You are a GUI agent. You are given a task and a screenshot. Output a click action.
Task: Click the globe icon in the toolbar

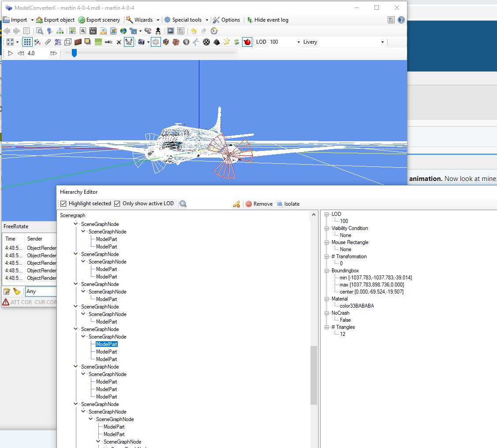pos(123,31)
